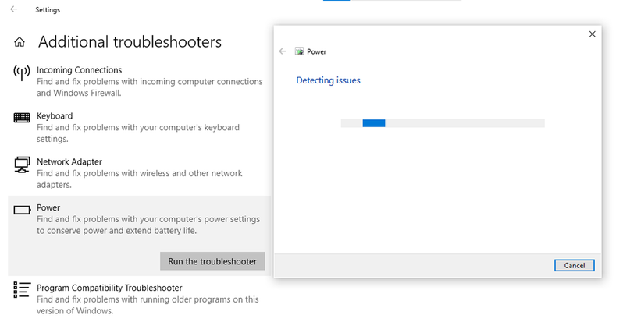Click the back arrow in Power dialog
Image resolution: width=644 pixels, height=322 pixels.
[282, 51]
